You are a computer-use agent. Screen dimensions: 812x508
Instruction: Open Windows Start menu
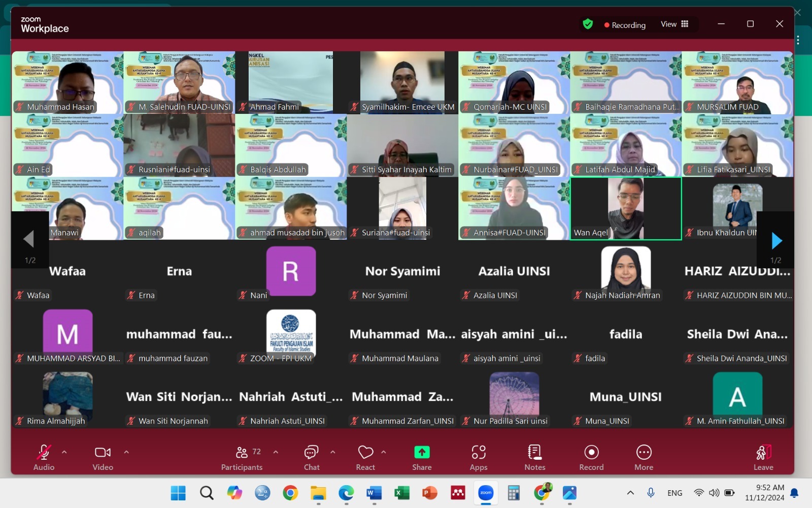pos(178,493)
